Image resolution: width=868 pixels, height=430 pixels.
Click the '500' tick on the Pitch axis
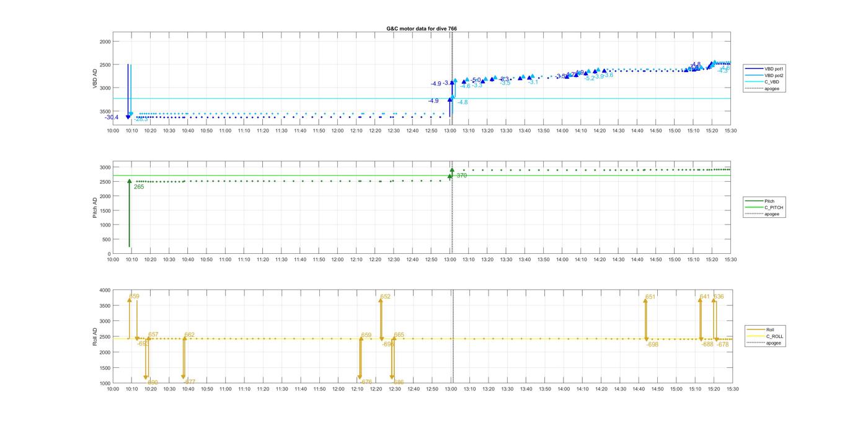click(107, 240)
